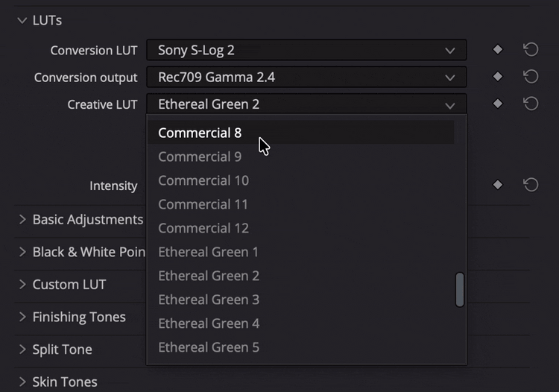Viewport: 559px width, 392px height.
Task: Open the Conversion output dropdown
Action: 306,77
